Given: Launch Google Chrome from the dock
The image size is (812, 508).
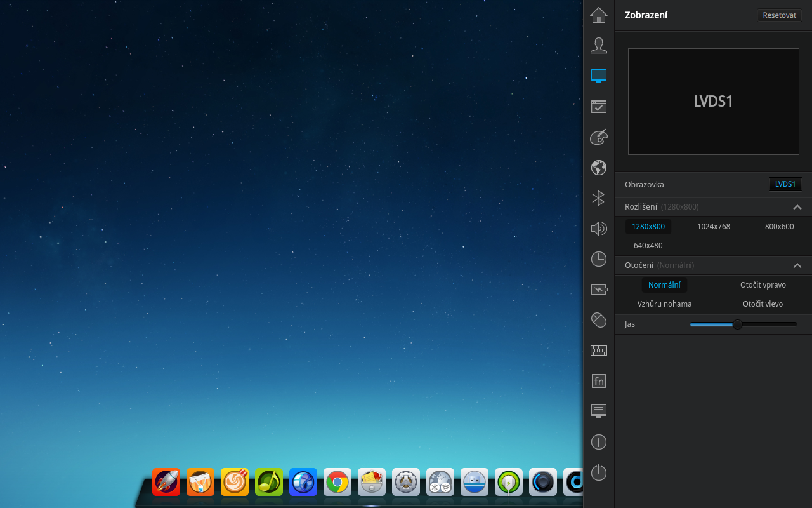Looking at the screenshot, I should point(337,482).
